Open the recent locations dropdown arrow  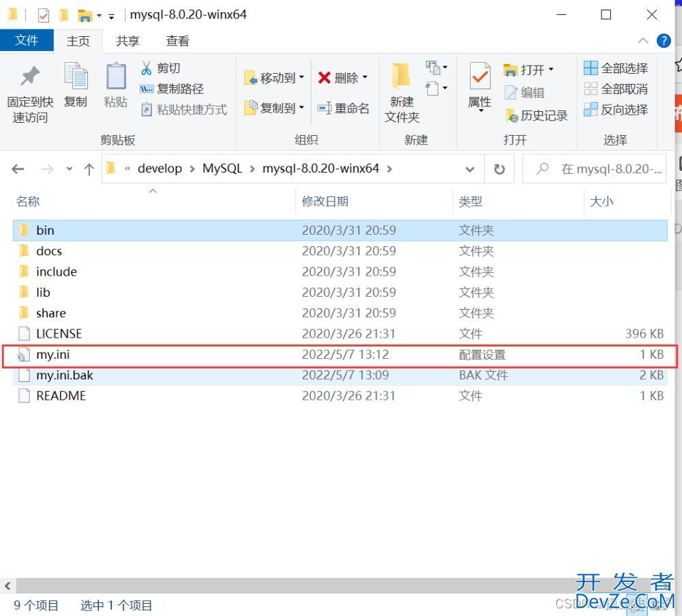(69, 168)
